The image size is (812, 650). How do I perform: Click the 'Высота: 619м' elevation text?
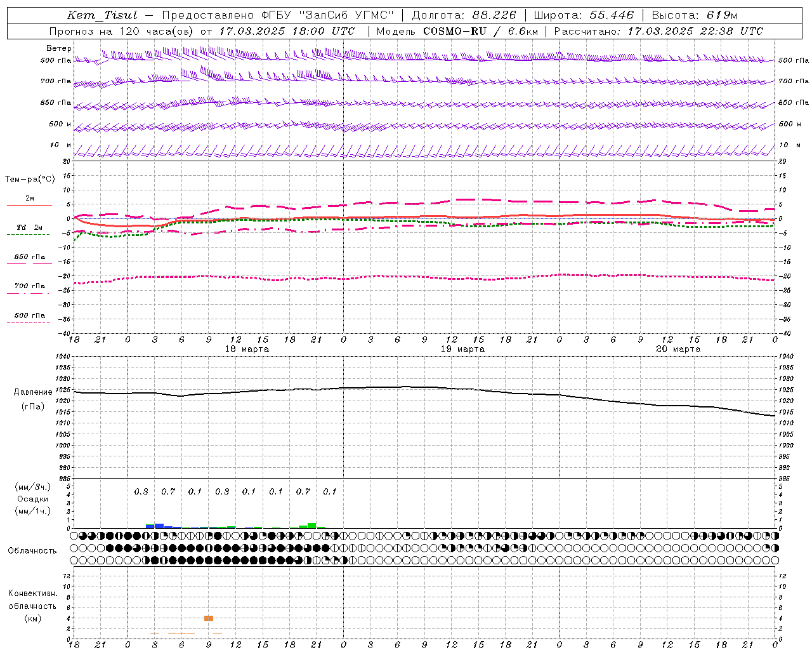(695, 15)
